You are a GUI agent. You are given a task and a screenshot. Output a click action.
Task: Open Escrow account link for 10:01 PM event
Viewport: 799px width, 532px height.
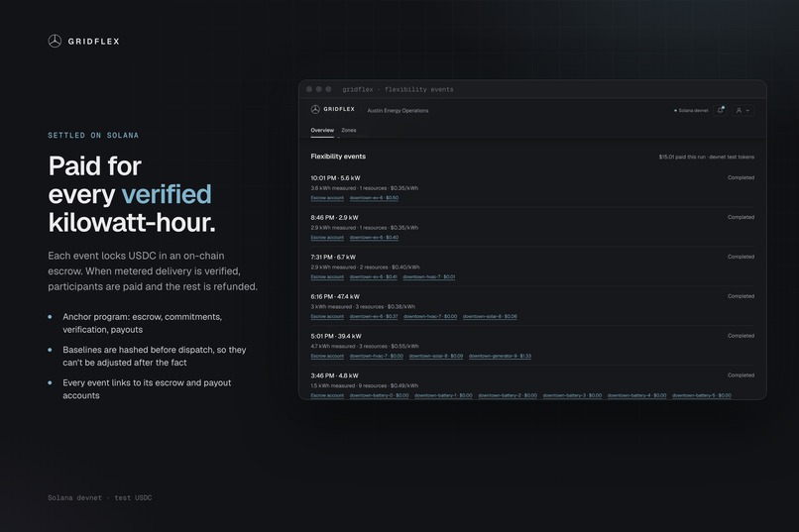(327, 198)
